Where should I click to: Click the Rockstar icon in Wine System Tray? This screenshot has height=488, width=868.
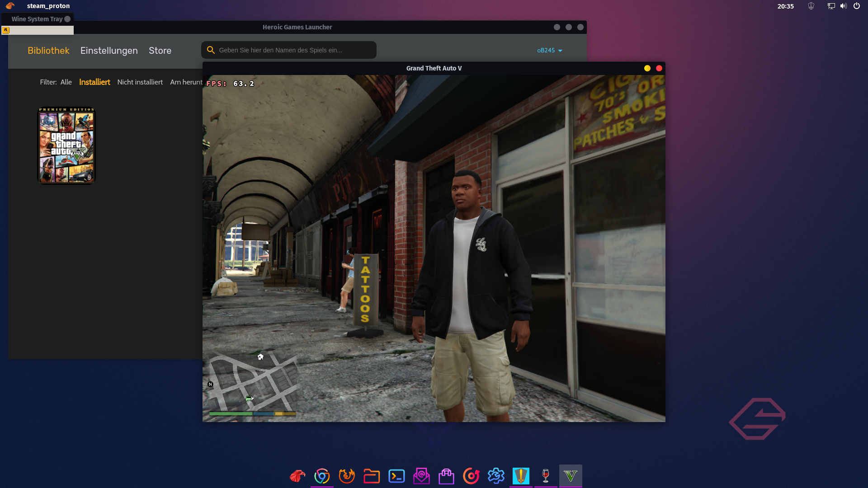(x=6, y=30)
